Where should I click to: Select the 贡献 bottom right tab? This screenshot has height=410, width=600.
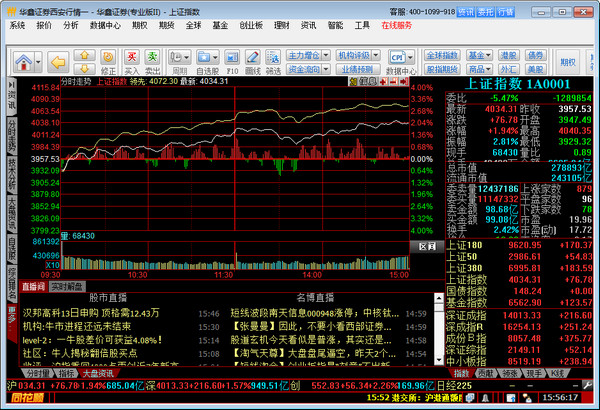tap(485, 373)
